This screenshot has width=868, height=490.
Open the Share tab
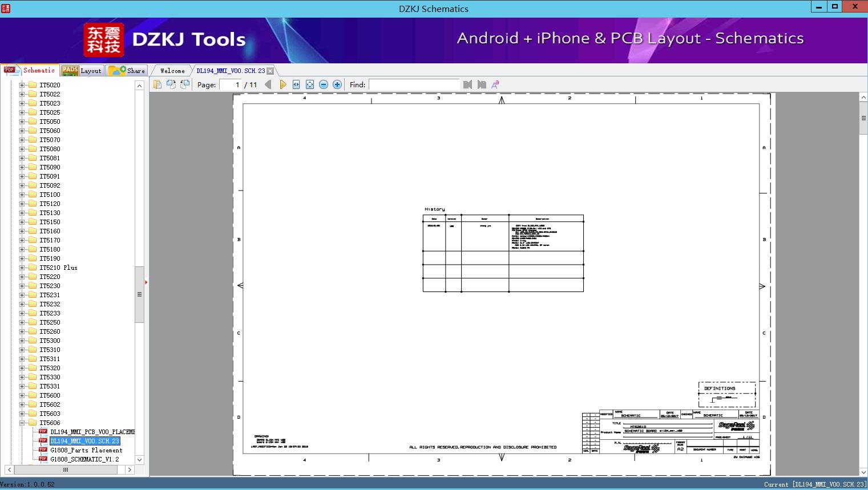pyautogui.click(x=127, y=70)
